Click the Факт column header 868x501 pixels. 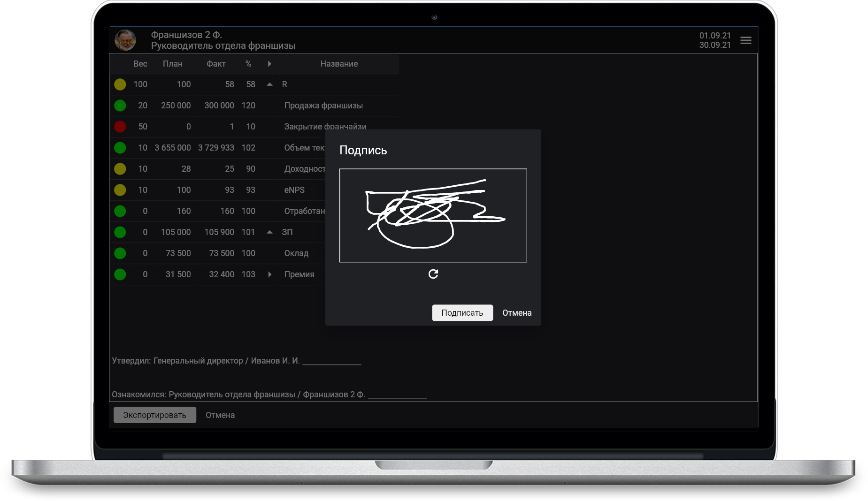tap(216, 64)
